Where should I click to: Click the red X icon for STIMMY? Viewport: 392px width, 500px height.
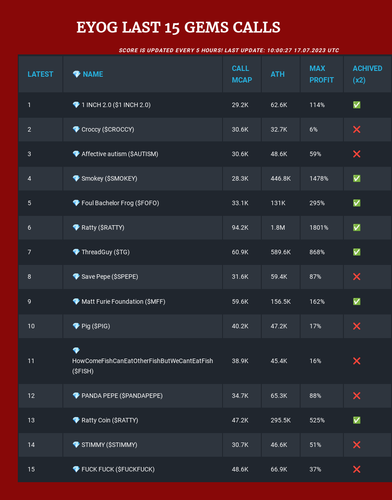point(357,445)
